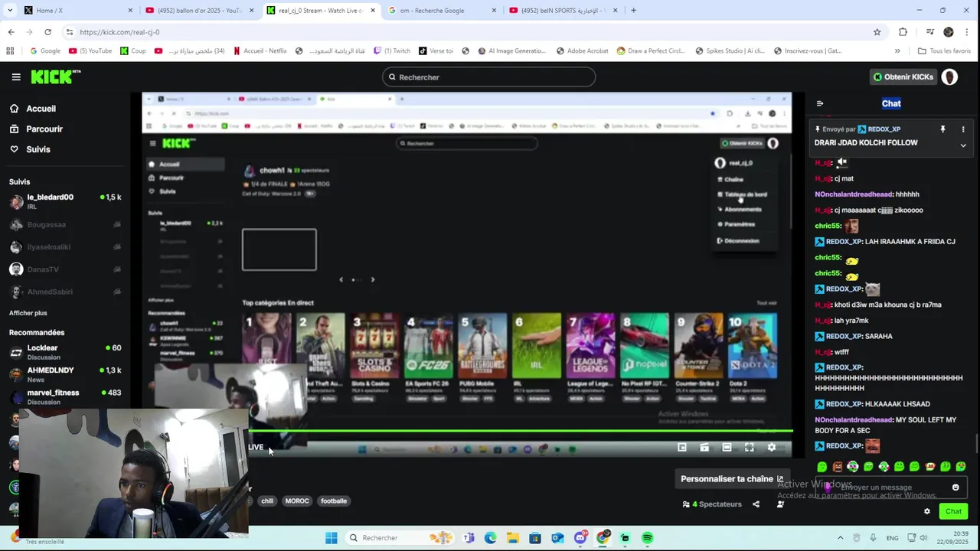The height and width of the screenshot is (551, 980).
Task: Open moderator user icon beside share
Action: point(780,504)
